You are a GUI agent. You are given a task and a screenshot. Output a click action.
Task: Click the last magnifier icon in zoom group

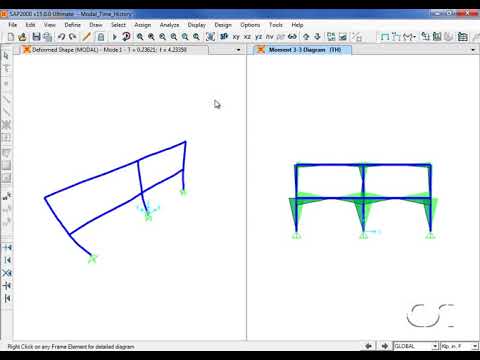point(196,37)
